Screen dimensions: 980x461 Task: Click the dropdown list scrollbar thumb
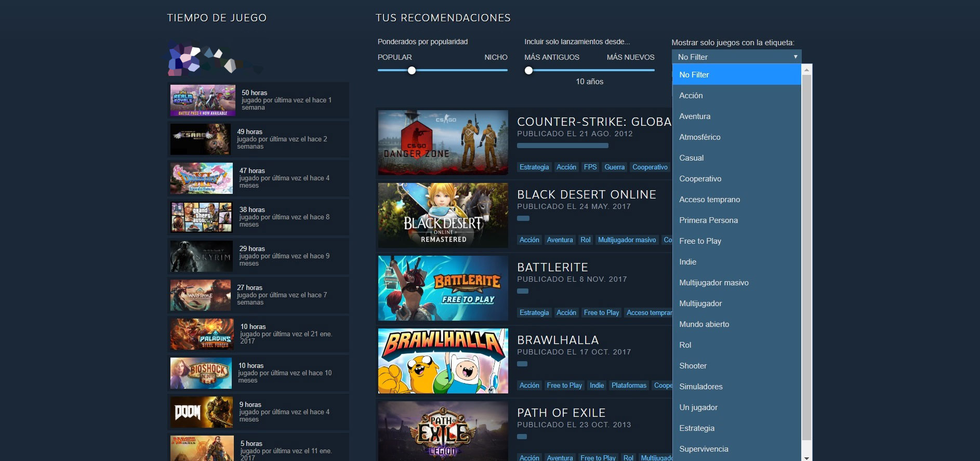(x=806, y=257)
